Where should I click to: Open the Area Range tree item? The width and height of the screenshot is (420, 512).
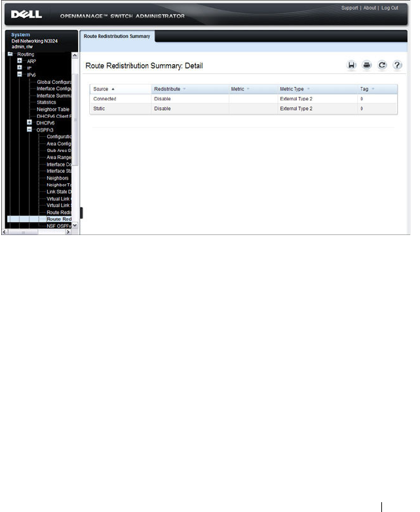[59, 157]
